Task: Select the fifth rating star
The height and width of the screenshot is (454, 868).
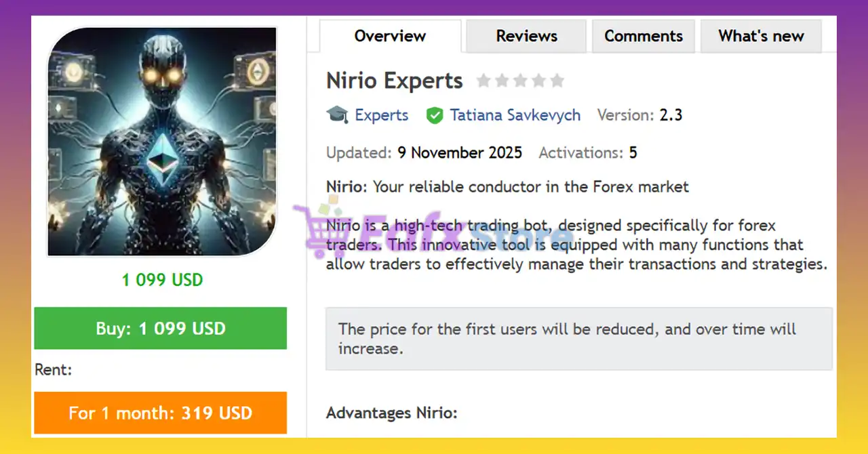Action: (x=557, y=81)
